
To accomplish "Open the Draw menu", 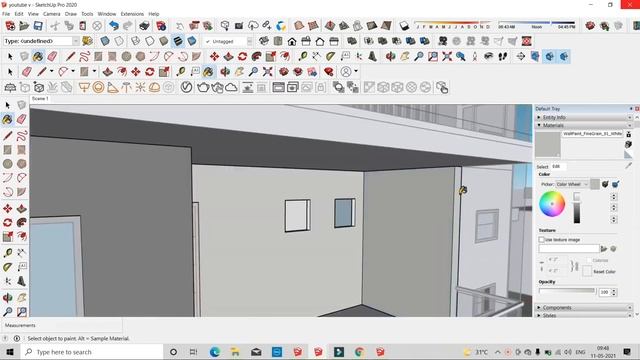I will (71, 14).
